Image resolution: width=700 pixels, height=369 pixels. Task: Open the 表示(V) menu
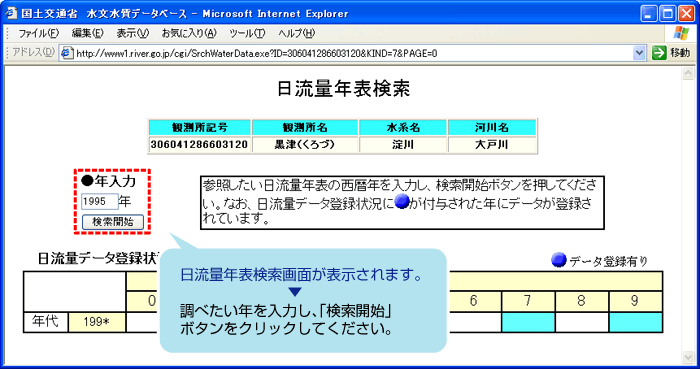pyautogui.click(x=133, y=33)
